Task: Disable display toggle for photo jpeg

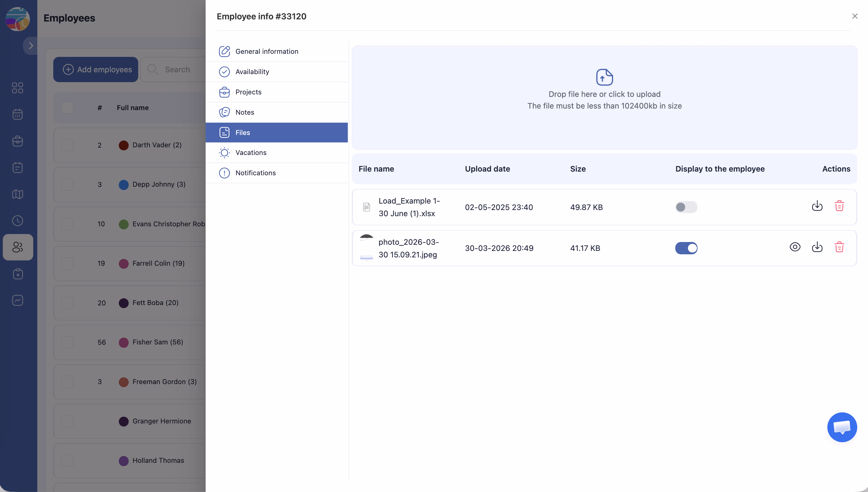Action: pos(686,248)
